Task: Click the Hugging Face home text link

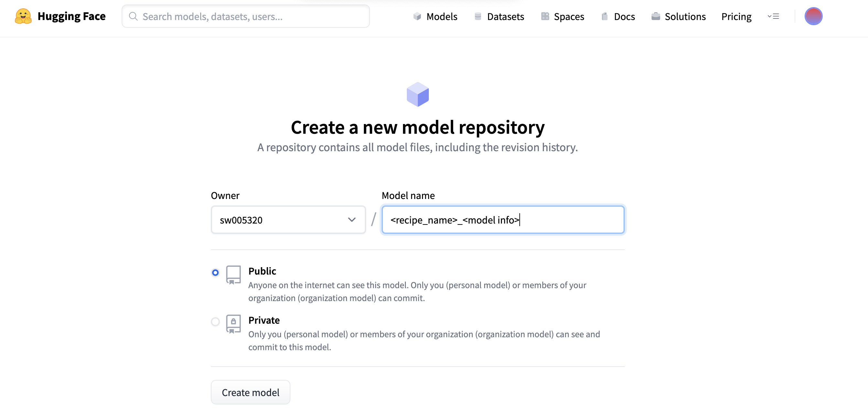Action: (71, 16)
